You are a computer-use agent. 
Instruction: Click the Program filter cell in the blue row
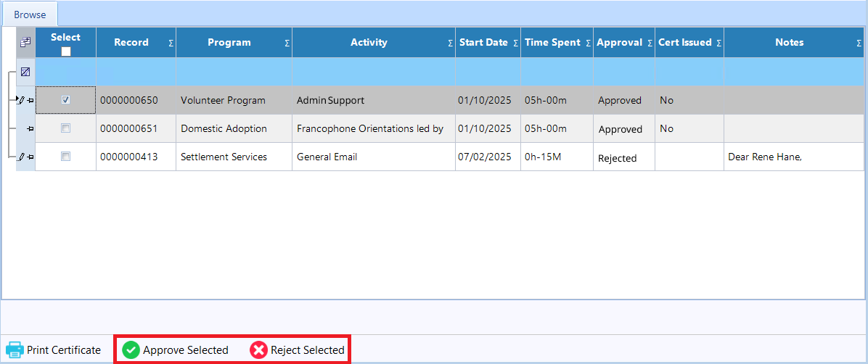click(234, 72)
